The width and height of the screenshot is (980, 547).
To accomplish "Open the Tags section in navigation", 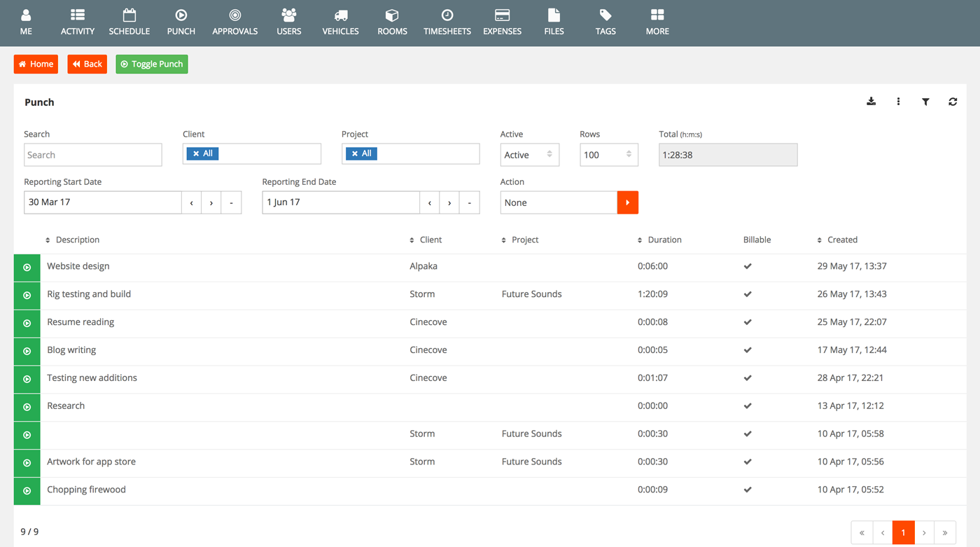I will [x=605, y=22].
